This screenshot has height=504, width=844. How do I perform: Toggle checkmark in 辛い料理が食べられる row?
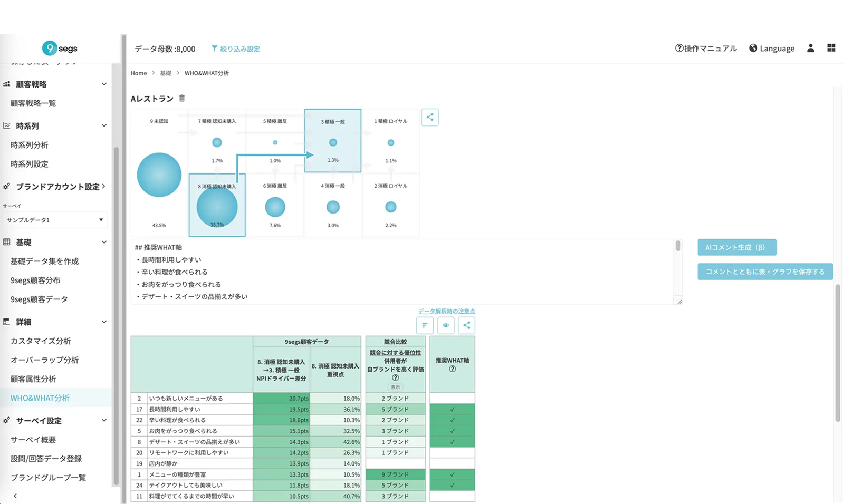click(452, 420)
